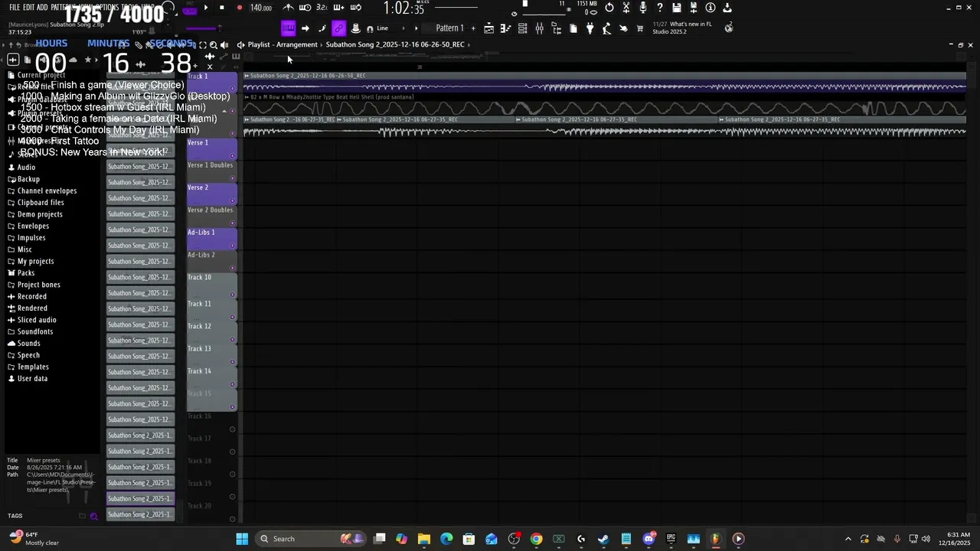The width and height of the screenshot is (980, 551).
Task: Open the Playlist options speaker arrow menu
Action: click(240, 44)
